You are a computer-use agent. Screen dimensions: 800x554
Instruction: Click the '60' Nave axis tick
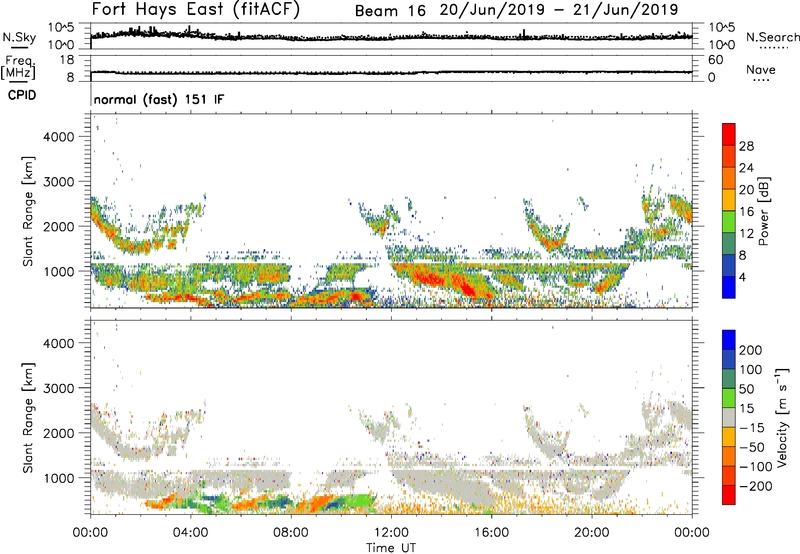coord(715,60)
